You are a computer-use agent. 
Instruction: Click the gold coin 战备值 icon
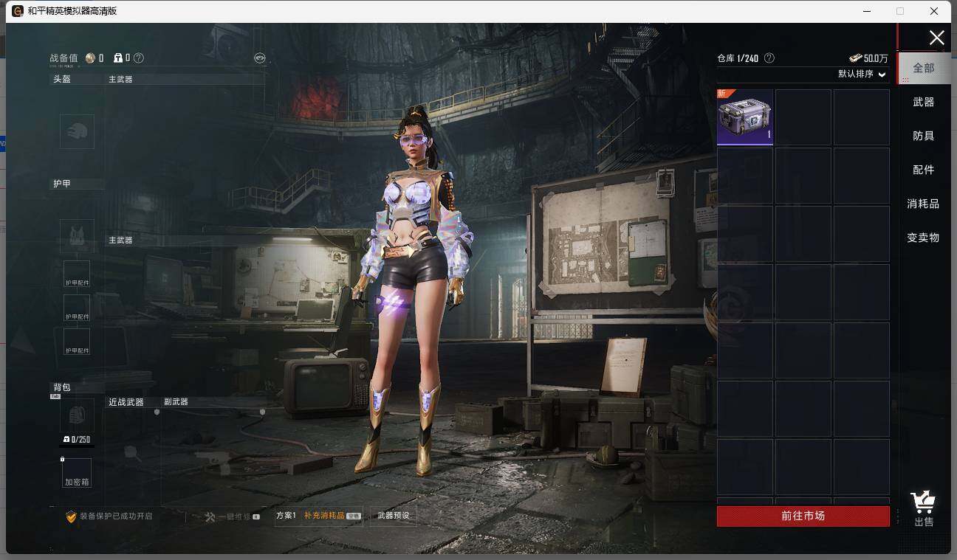point(90,58)
